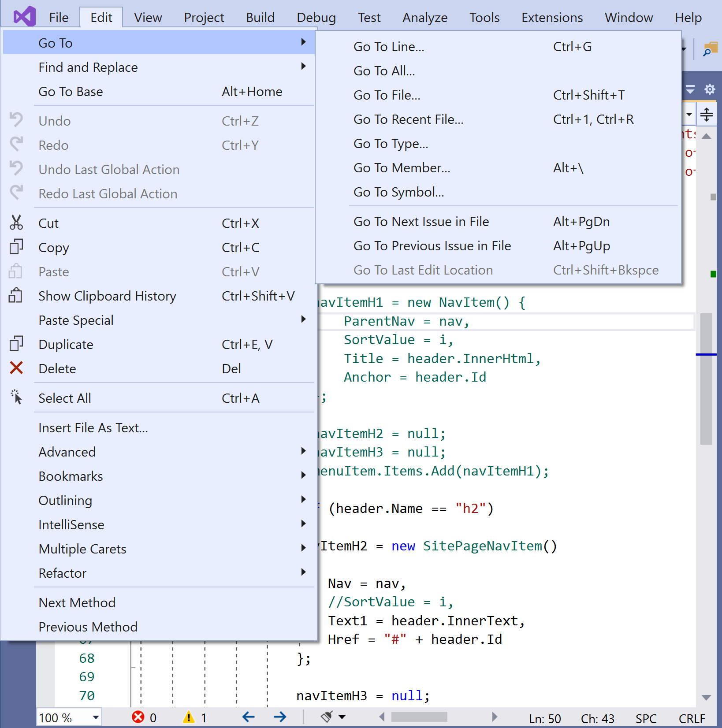
Task: Click the navigate forward arrow icon
Action: pyautogui.click(x=280, y=717)
